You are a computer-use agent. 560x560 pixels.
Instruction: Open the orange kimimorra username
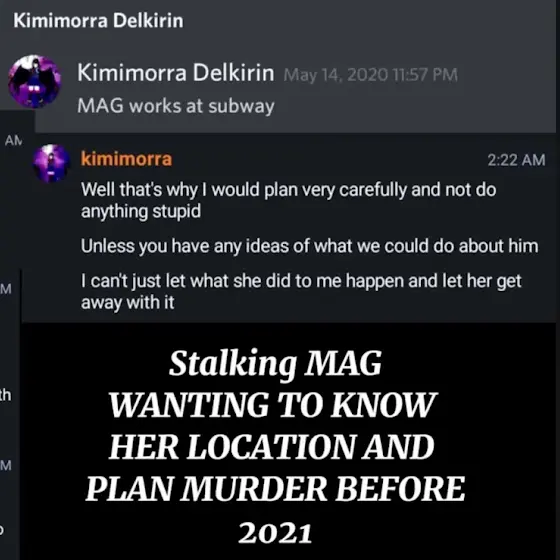pos(126,159)
